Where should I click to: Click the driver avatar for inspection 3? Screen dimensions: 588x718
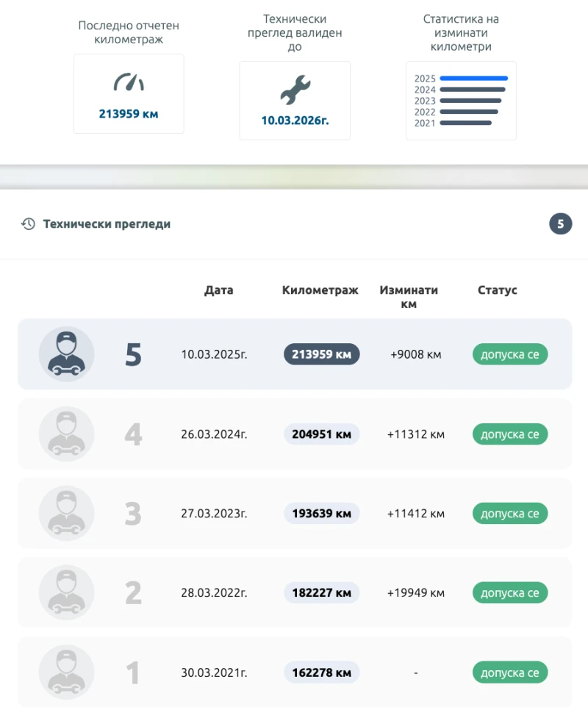(x=66, y=513)
